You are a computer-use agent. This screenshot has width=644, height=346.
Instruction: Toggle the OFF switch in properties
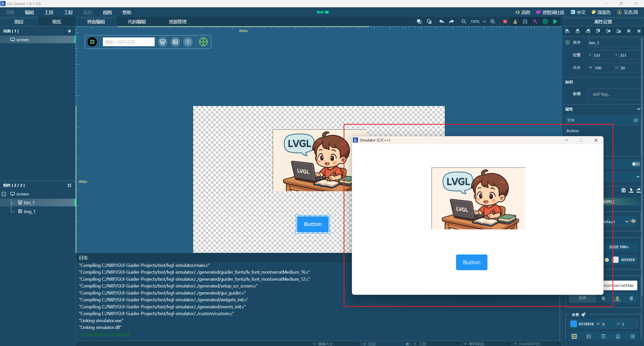pos(636,164)
